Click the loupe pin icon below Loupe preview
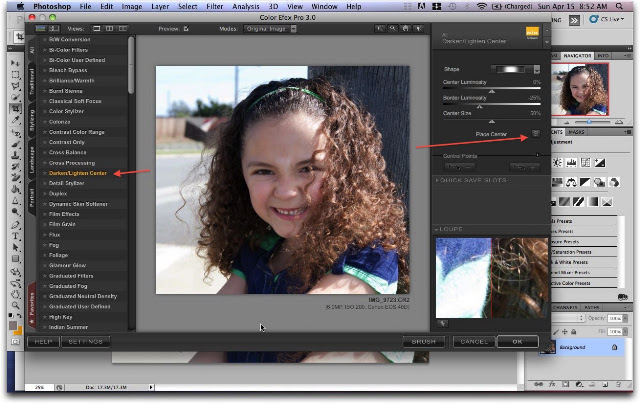640x404 pixels. click(x=442, y=324)
